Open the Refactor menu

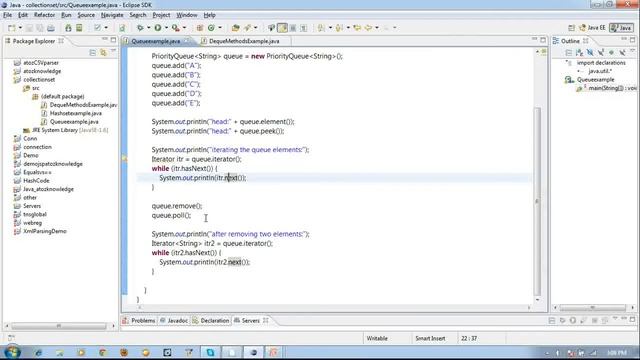[x=44, y=15]
